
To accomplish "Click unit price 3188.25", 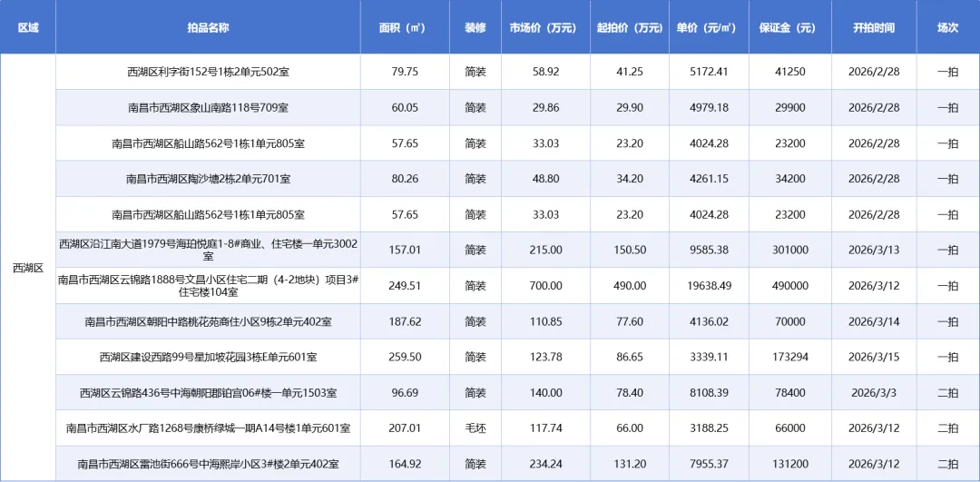I will (x=708, y=428).
